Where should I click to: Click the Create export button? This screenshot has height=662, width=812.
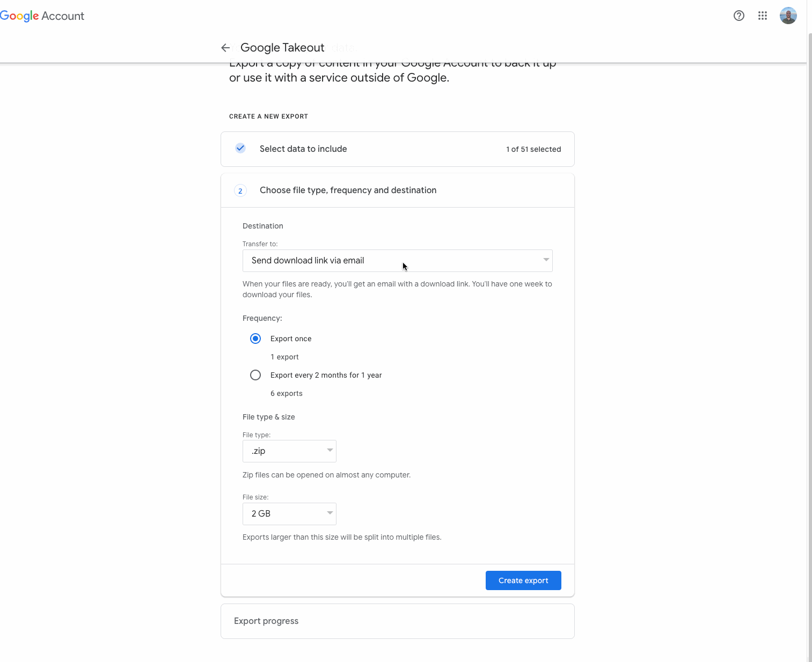click(x=523, y=580)
